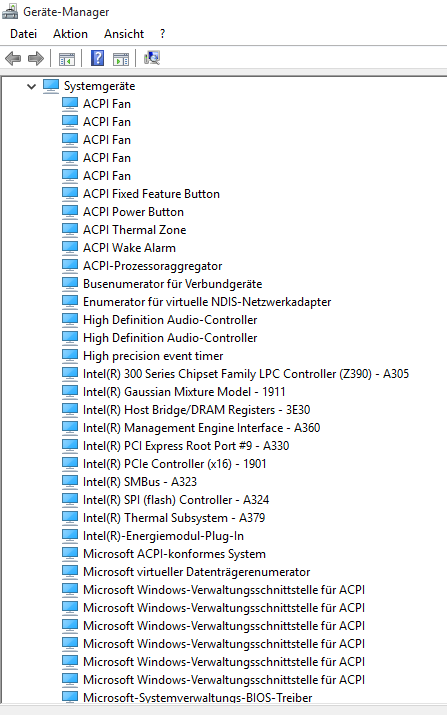Screen dimensions: 447x715
Task: Click icon beside Microsoft ACPI-konformes System
Action: [x=70, y=554]
